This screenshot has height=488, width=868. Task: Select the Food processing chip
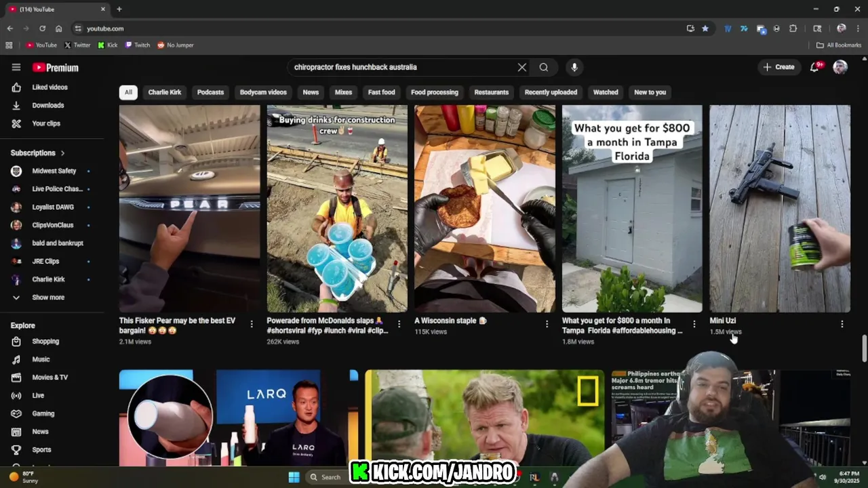(x=435, y=92)
